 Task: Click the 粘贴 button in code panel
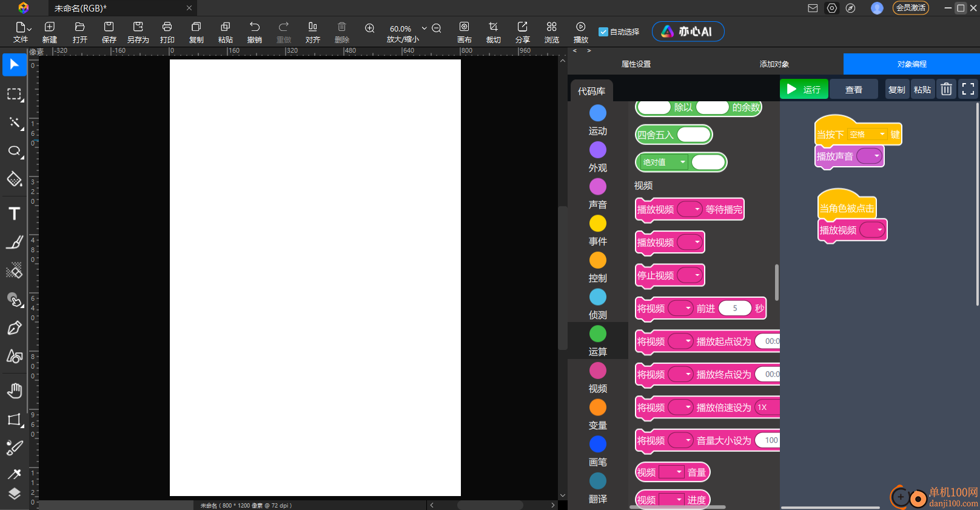point(922,89)
